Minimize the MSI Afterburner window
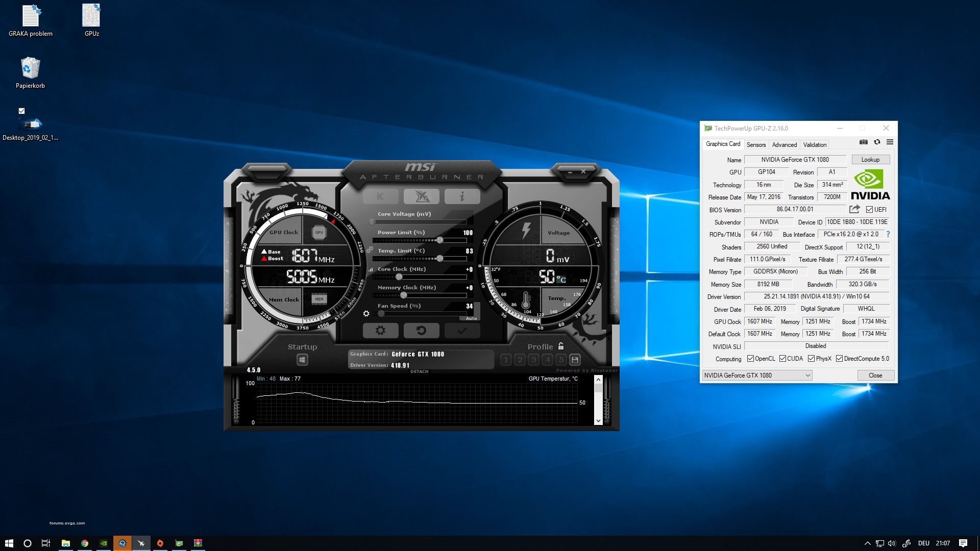 click(x=570, y=172)
